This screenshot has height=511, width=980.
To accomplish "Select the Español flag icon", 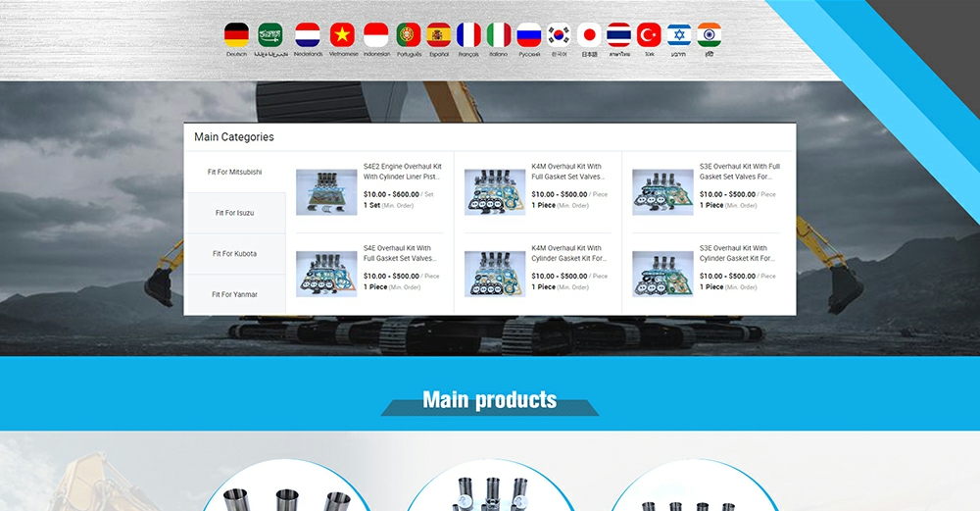I will (x=439, y=35).
